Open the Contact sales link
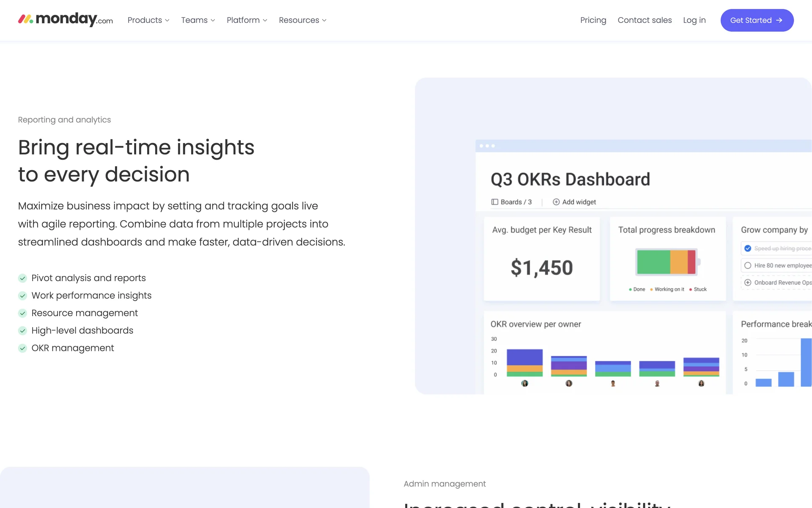This screenshot has width=812, height=508. [x=645, y=20]
